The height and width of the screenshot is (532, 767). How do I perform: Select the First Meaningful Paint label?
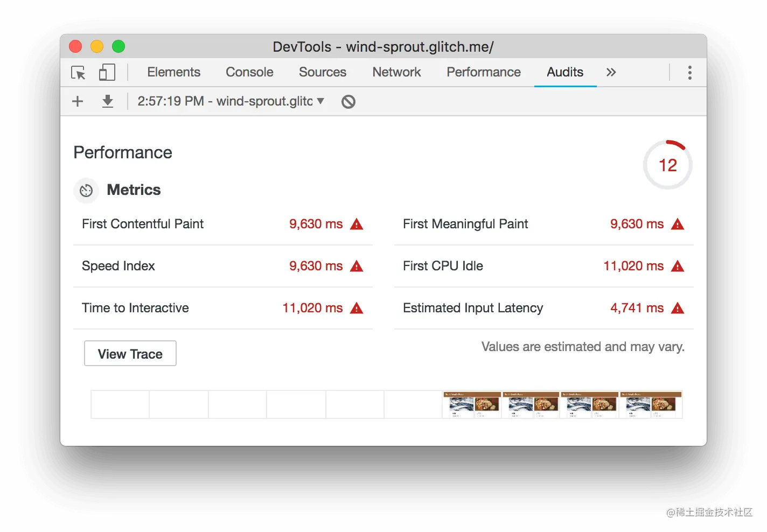coord(465,224)
